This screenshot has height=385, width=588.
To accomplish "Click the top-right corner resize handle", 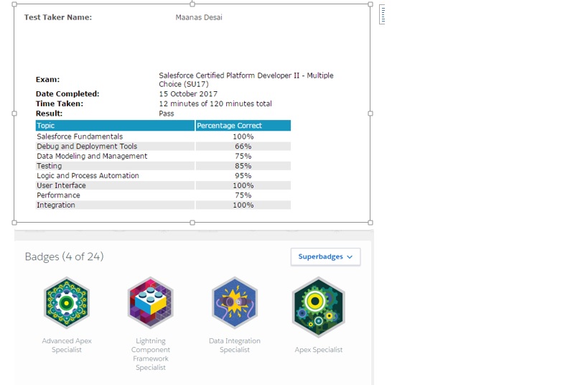I will point(370,4).
